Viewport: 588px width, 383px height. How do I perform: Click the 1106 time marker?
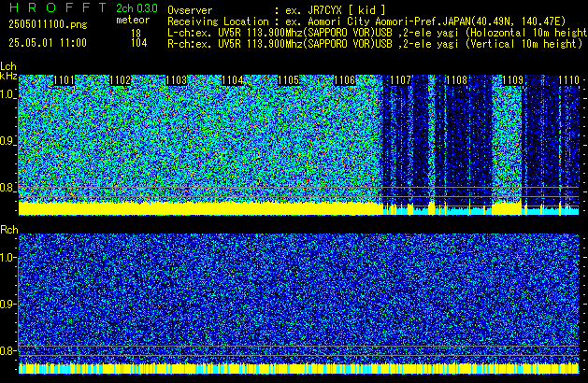point(345,80)
